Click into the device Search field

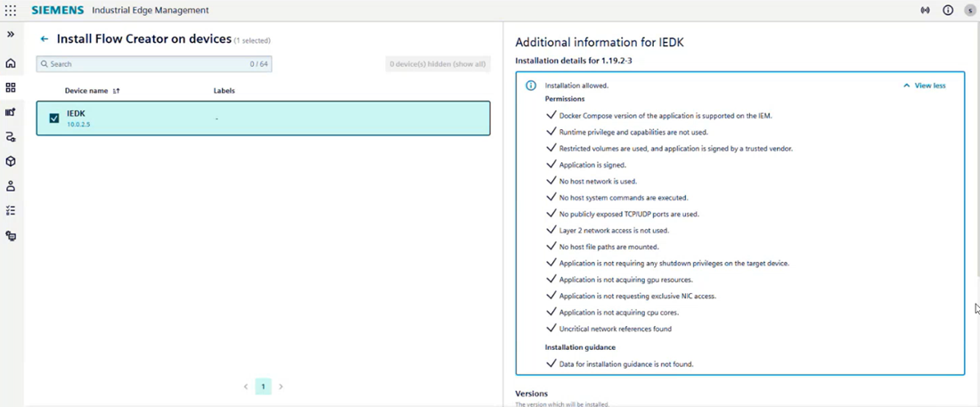click(x=154, y=64)
